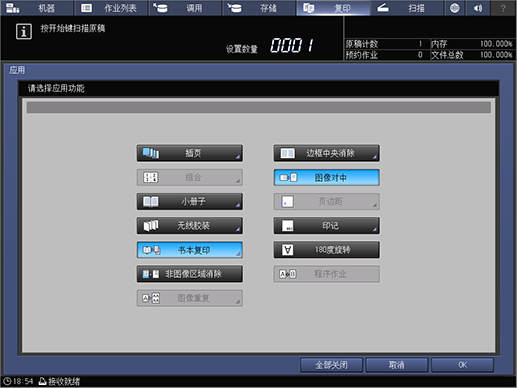This screenshot has width=517, height=388.
Task: Switch to the 扫描 (Scan) tab
Action: coord(407,8)
